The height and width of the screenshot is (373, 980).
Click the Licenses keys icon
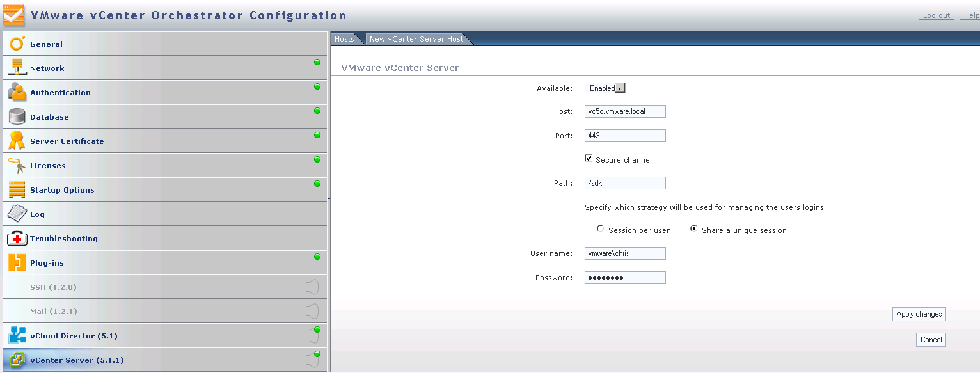pos(17,165)
